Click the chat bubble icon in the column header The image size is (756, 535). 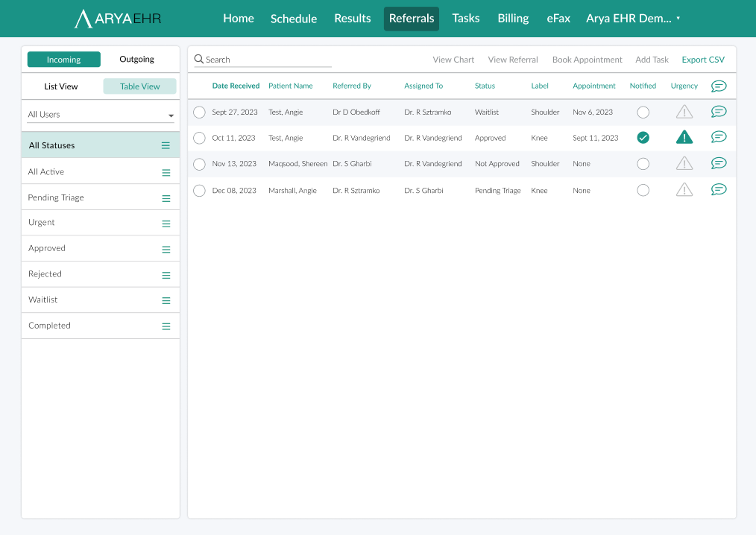(718, 86)
